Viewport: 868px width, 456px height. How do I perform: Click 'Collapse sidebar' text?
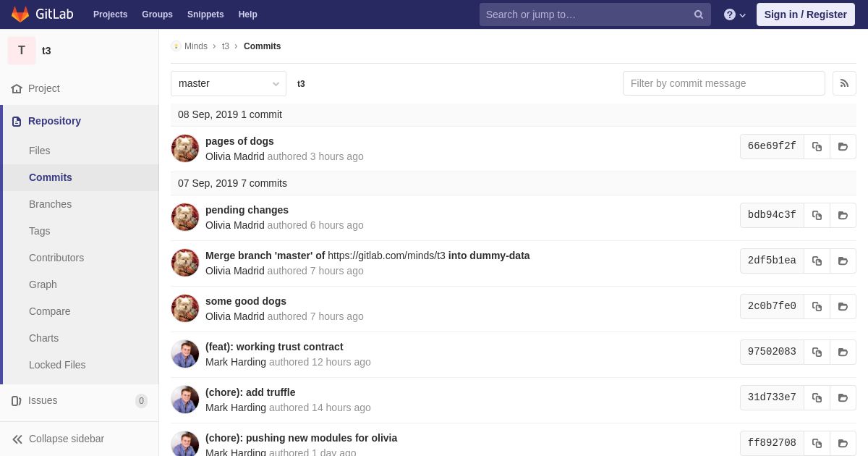click(x=67, y=439)
